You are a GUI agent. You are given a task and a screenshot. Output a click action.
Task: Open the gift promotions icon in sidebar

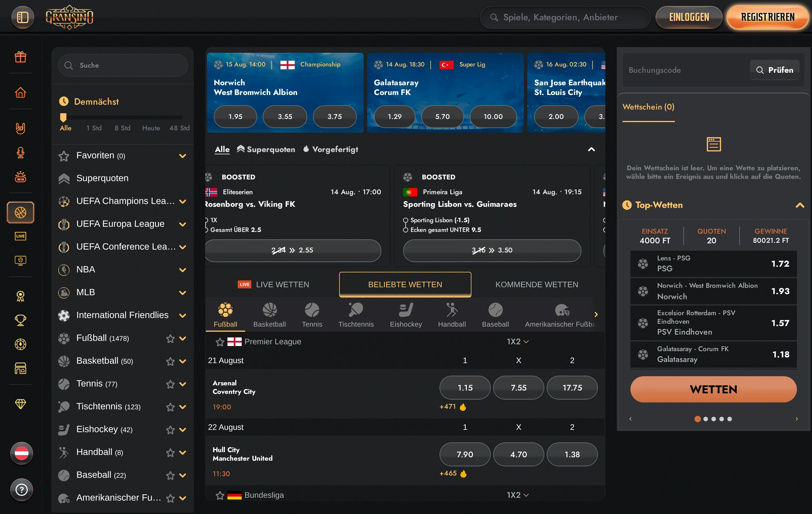[x=21, y=57]
